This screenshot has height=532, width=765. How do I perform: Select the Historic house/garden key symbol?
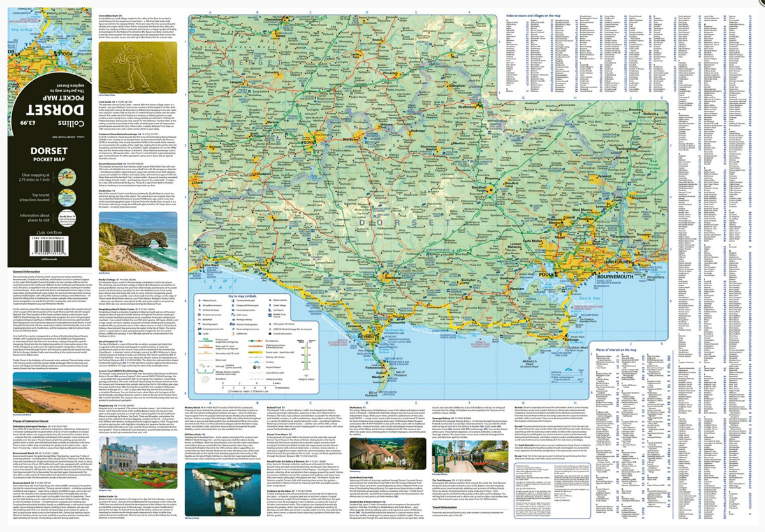click(232, 324)
